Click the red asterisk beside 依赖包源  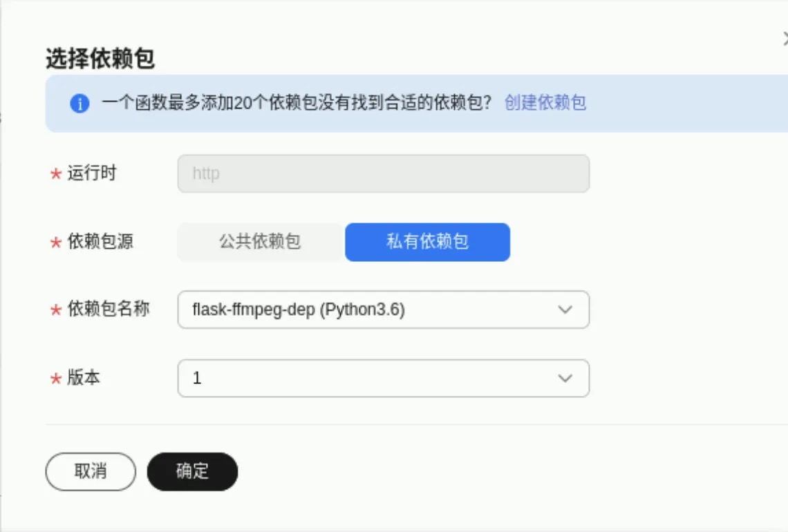pos(56,243)
